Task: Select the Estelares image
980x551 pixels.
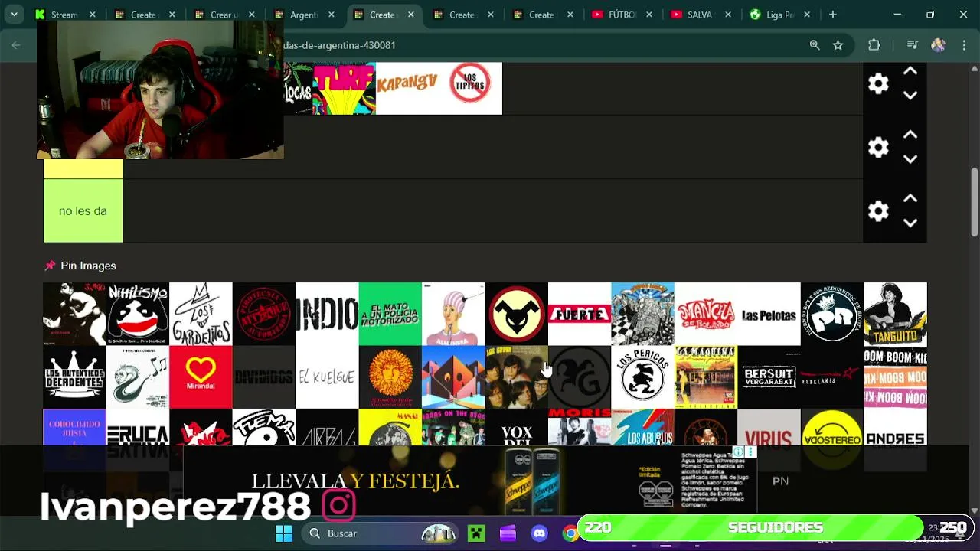Action: [x=831, y=377]
